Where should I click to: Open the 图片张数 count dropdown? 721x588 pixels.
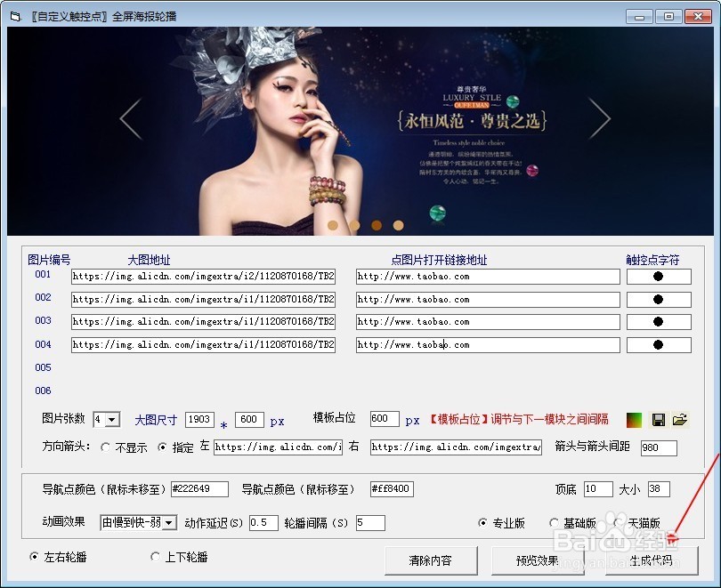tap(112, 419)
